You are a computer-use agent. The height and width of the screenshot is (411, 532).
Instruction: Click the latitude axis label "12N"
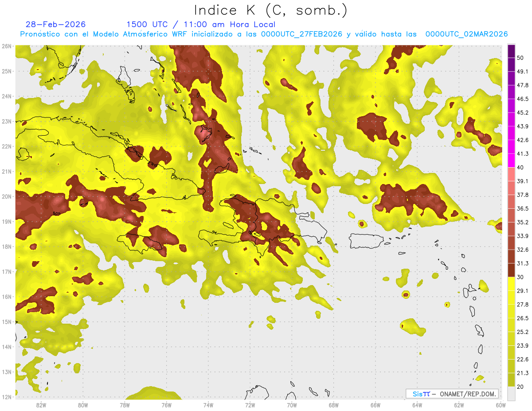(7, 397)
